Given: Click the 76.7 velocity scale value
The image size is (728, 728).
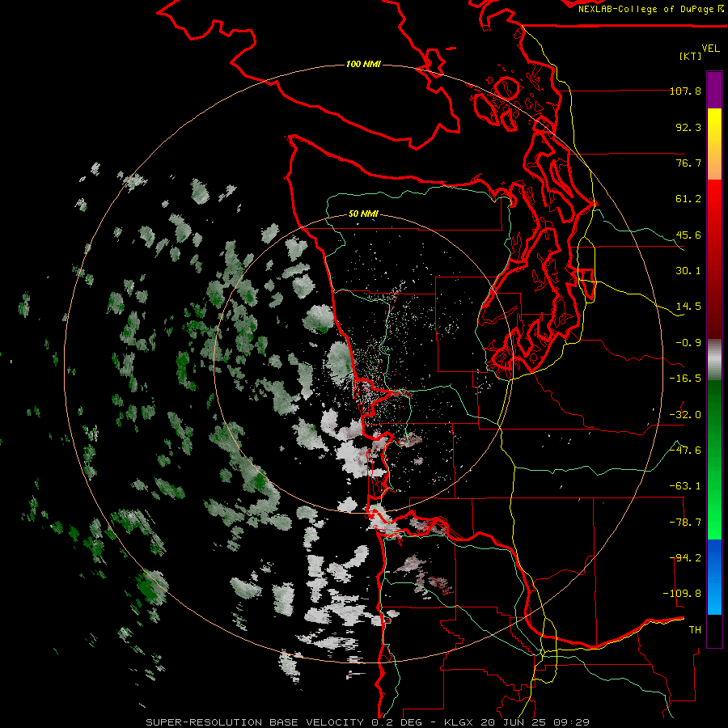Looking at the screenshot, I should click(688, 163).
